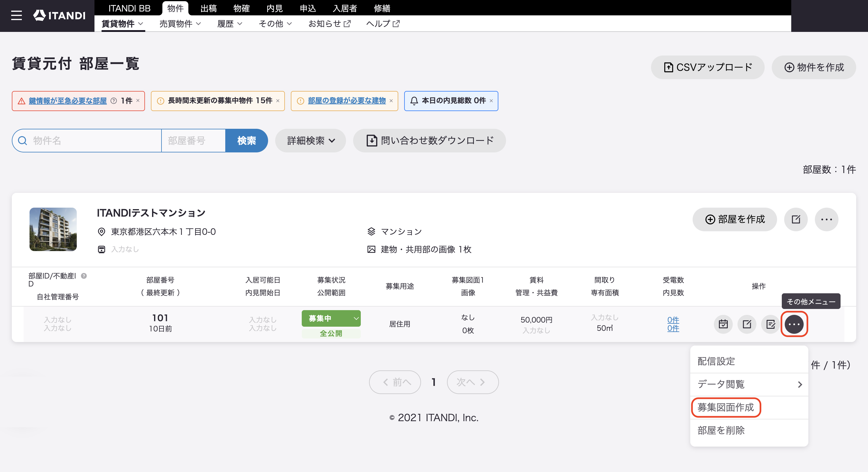Click the room number 101 cell
868x472 pixels.
coord(160,318)
